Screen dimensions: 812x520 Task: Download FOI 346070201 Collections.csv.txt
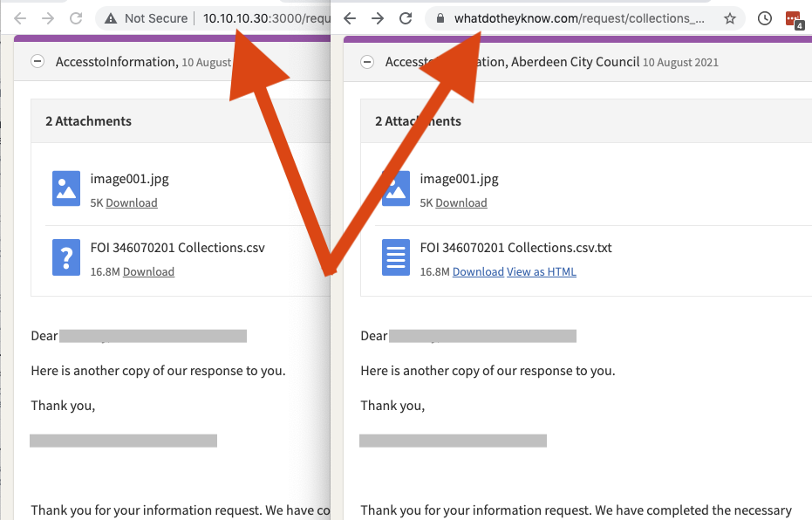pos(478,272)
